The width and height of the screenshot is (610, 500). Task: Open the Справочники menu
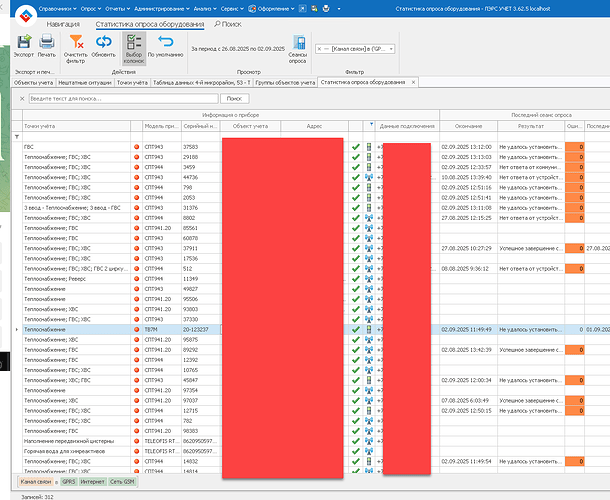[58, 9]
